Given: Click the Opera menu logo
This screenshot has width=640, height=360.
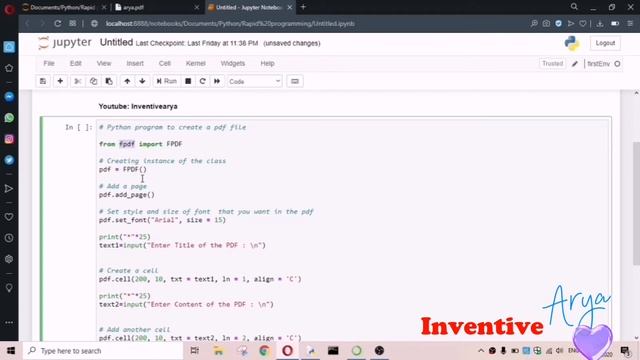Looking at the screenshot, I should 9,9.
